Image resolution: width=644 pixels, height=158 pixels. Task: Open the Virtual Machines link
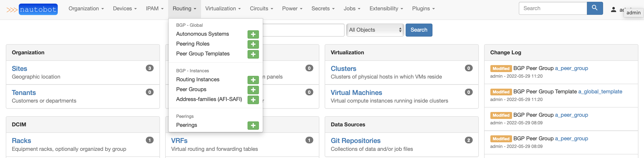(x=356, y=92)
